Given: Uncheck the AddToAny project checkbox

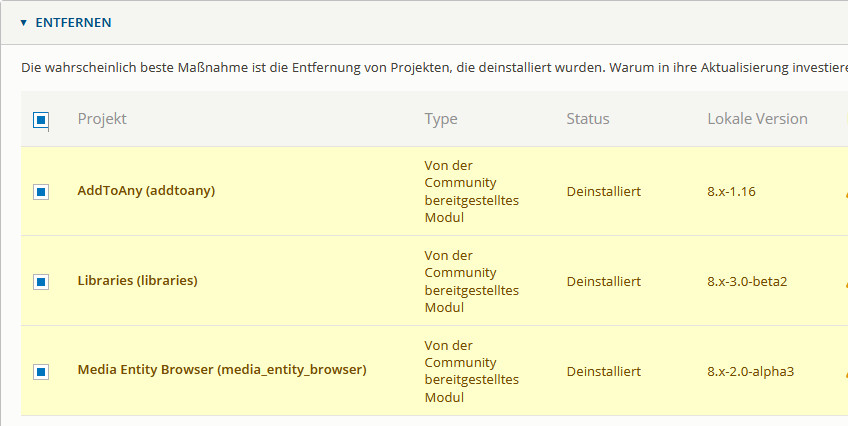Looking at the screenshot, I should [x=41, y=191].
